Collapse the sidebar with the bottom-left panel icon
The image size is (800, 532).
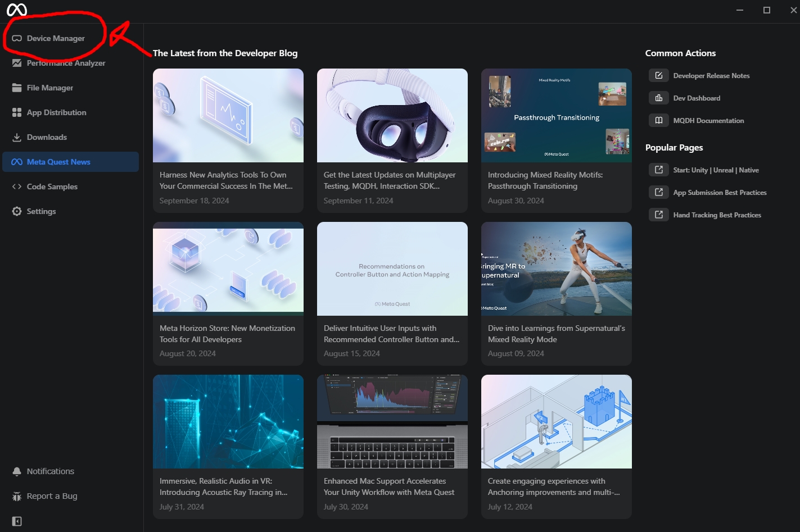(17, 521)
